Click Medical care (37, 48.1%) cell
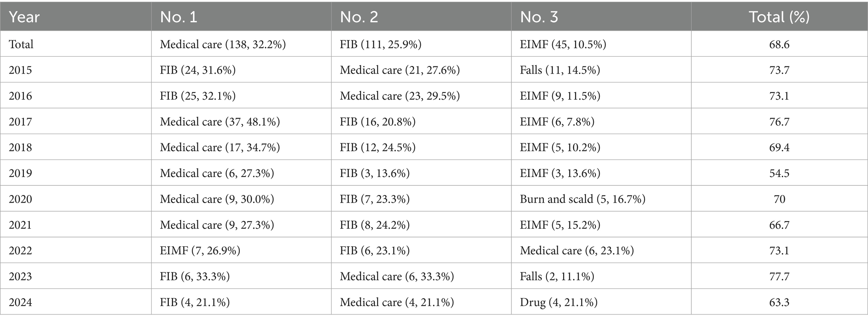 point(220,121)
